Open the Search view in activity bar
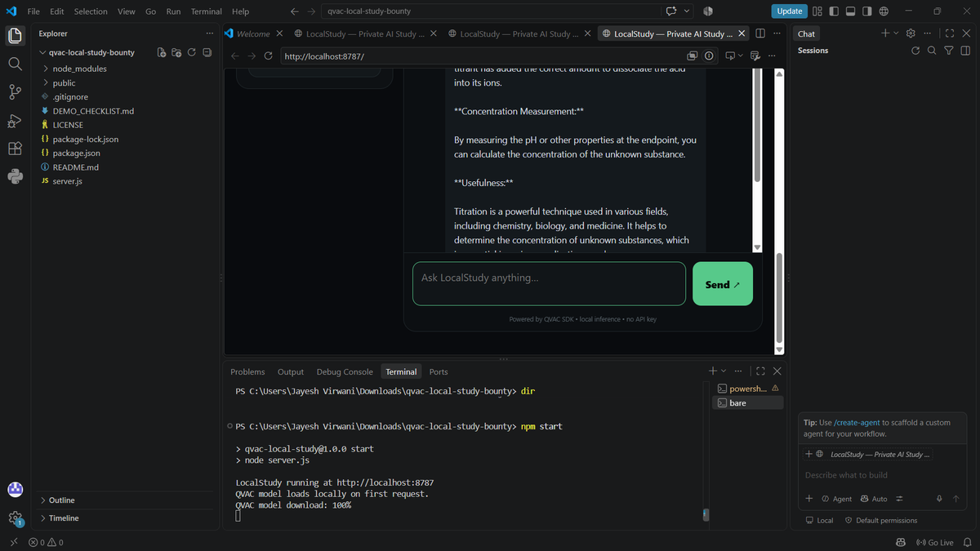 15,64
